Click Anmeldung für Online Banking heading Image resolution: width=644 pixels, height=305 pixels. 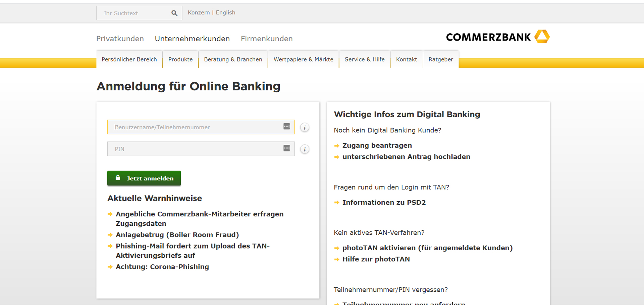click(189, 86)
